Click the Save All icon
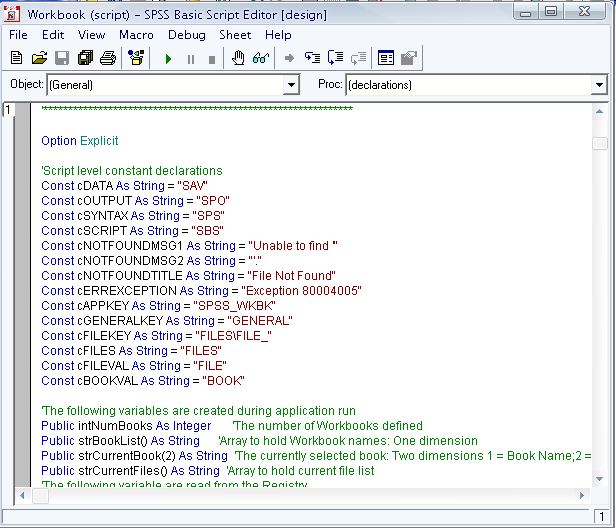 coord(85,58)
